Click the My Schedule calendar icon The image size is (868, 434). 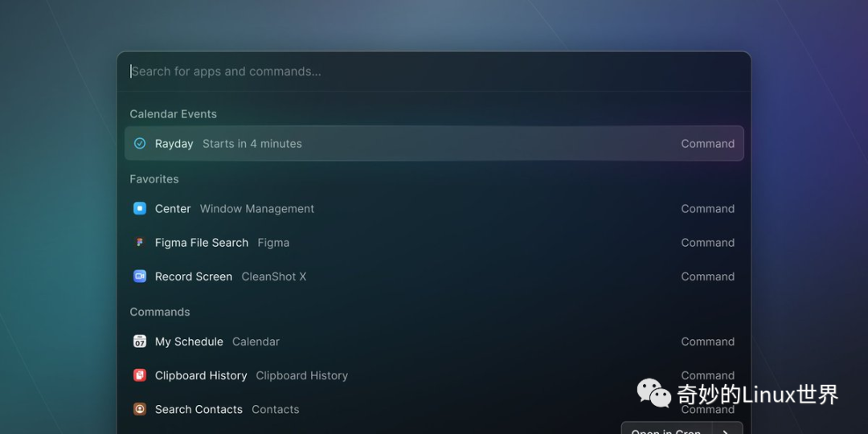140,342
